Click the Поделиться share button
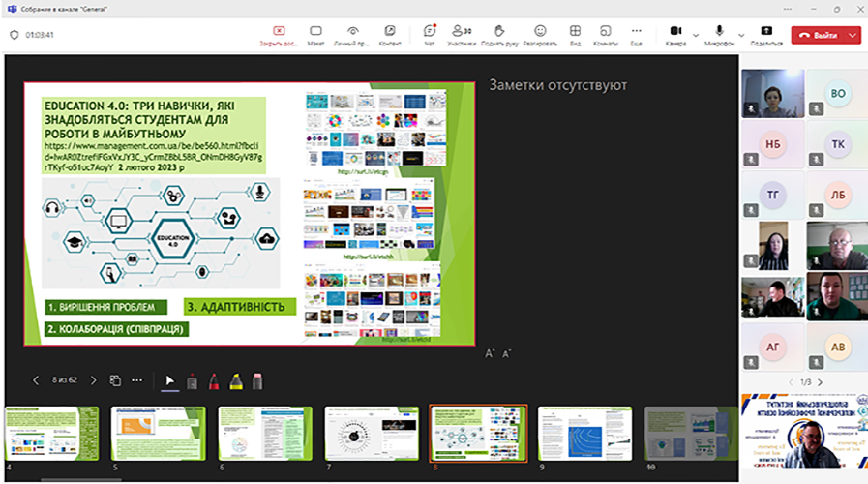 pos(766,35)
